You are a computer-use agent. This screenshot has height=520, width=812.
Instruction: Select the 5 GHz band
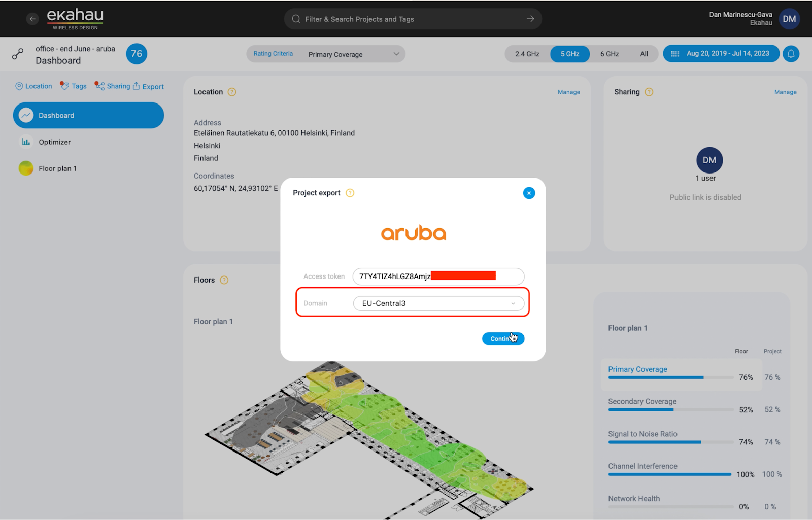click(x=570, y=54)
